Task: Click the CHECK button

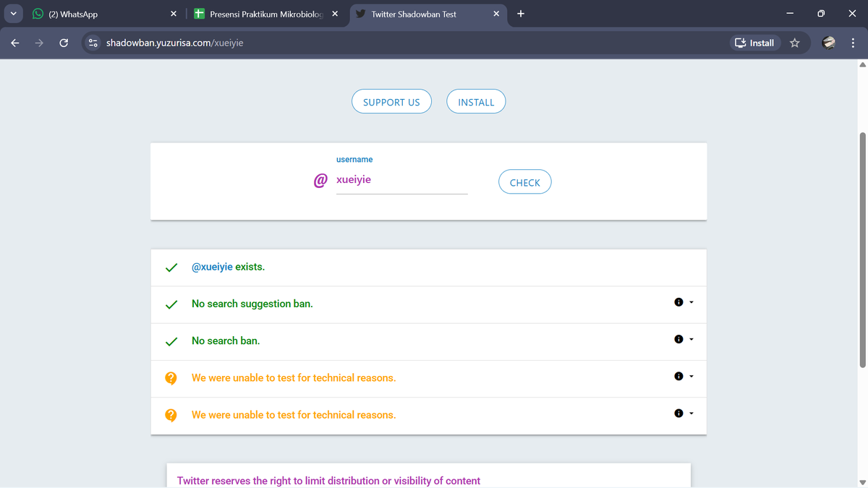Action: [x=525, y=182]
